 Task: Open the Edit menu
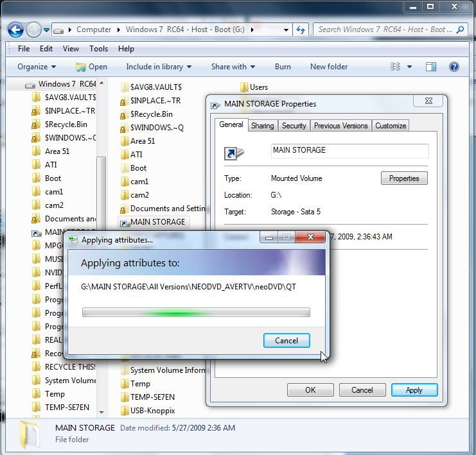(x=46, y=49)
